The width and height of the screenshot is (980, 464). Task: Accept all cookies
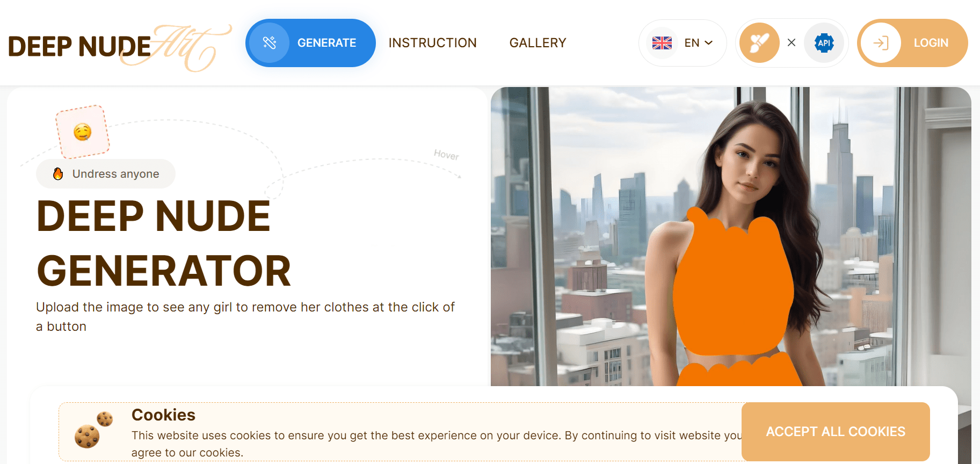[x=836, y=432]
